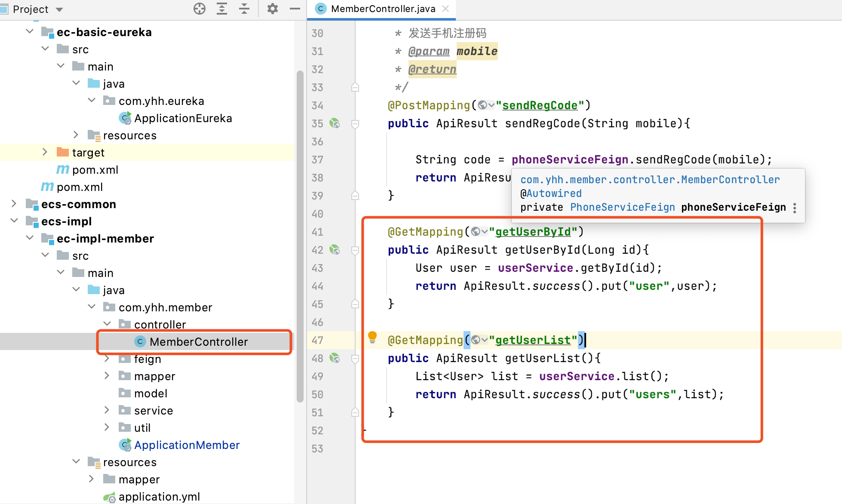Close the MemberController.java tab

click(446, 9)
